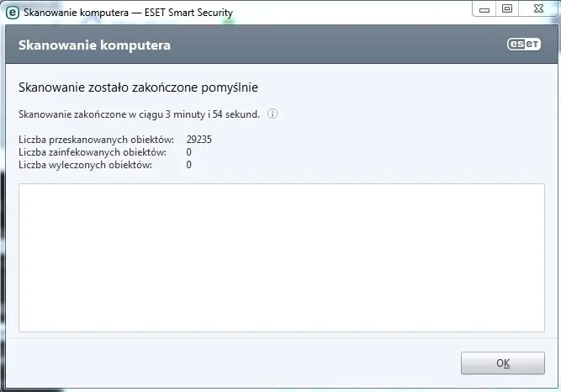Select 'Skanowanie zostało zakończone pomyślnie' heading
The height and width of the screenshot is (392, 561).
[138, 87]
